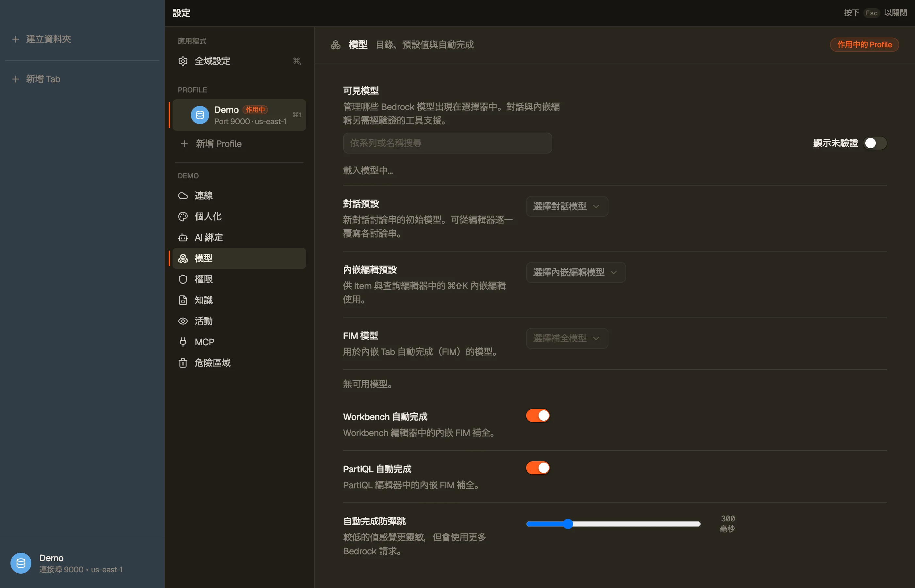The height and width of the screenshot is (588, 915).
Task: Click the plus icon beside 建立資料夾
Action: tap(16, 39)
